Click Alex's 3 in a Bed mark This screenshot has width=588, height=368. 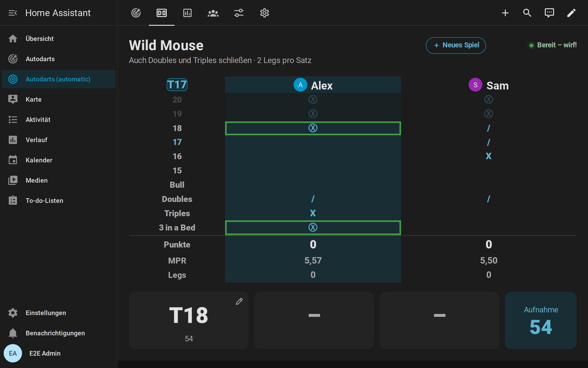(x=313, y=227)
